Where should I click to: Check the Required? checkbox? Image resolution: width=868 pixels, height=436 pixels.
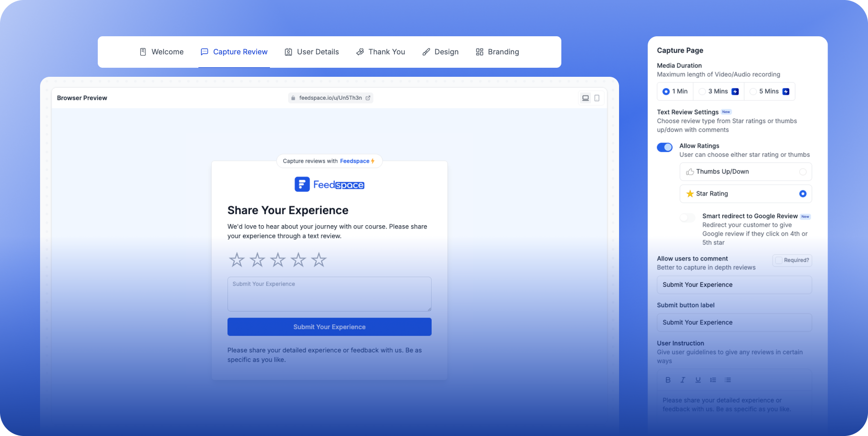[779, 260]
